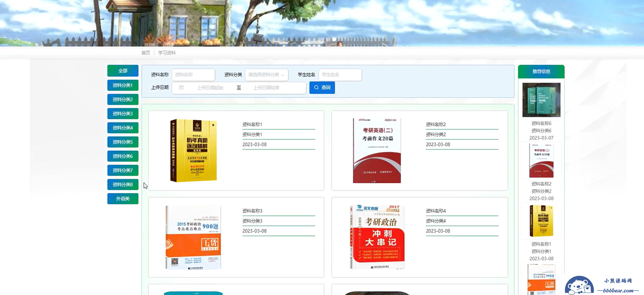The width and height of the screenshot is (644, 295).
Task: Select the 上传日期起始 date field
Action: coord(210,88)
